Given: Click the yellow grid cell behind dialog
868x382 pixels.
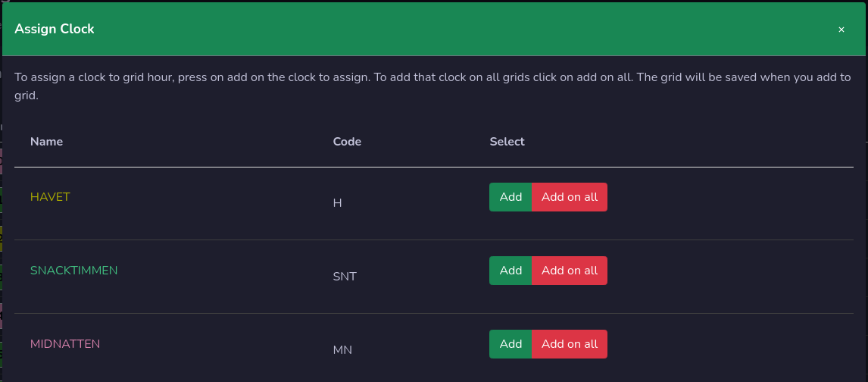Looking at the screenshot, I should point(1,238).
